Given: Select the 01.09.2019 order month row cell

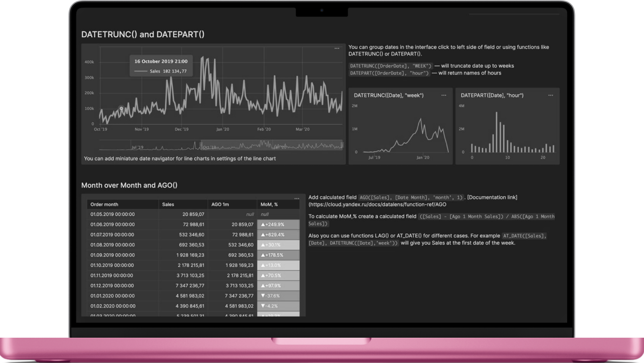Looking at the screenshot, I should coord(113,255).
